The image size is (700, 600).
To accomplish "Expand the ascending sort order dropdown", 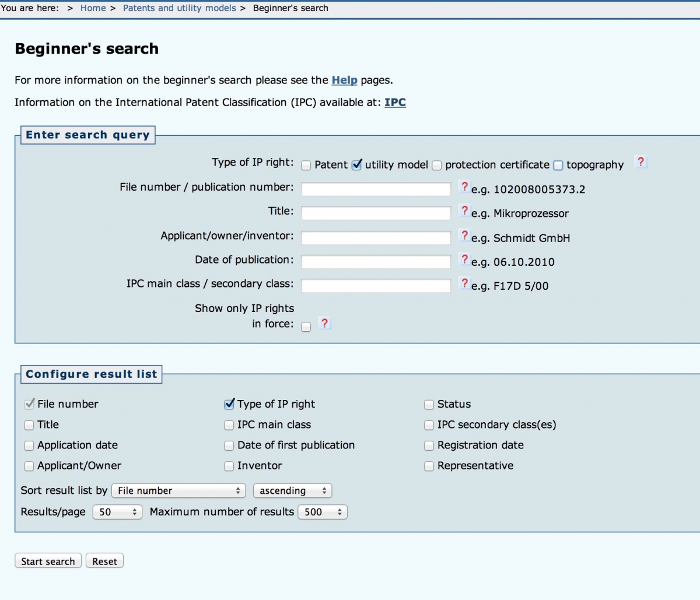I will [292, 491].
